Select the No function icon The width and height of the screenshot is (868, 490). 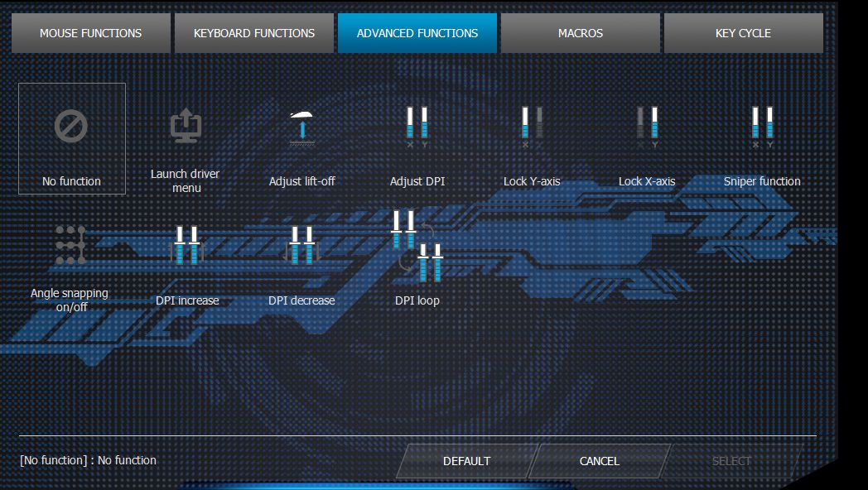pos(71,126)
